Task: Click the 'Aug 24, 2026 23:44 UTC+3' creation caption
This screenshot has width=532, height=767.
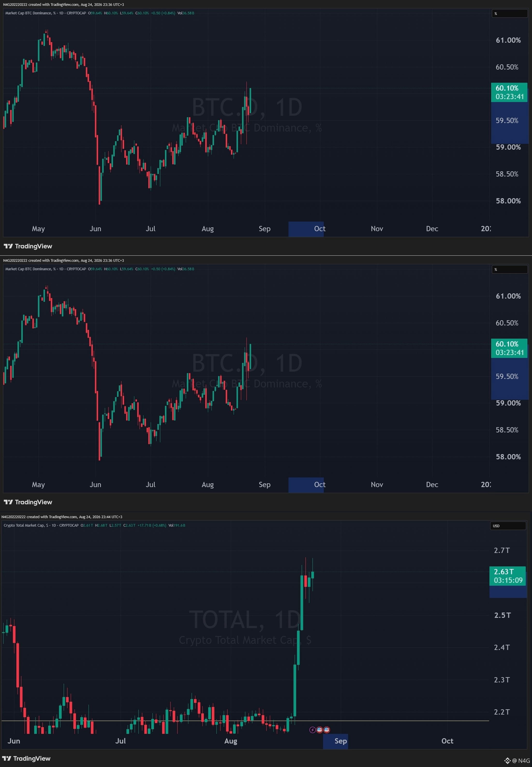Action: coord(101,517)
